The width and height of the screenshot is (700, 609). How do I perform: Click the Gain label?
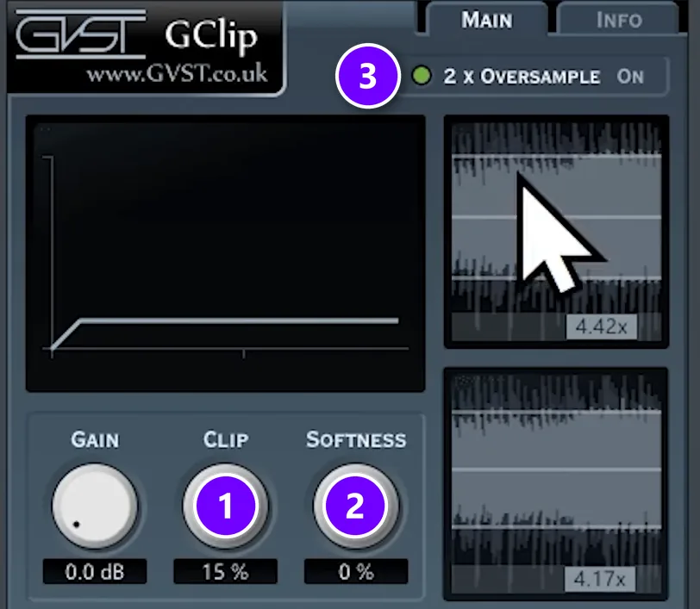point(95,439)
